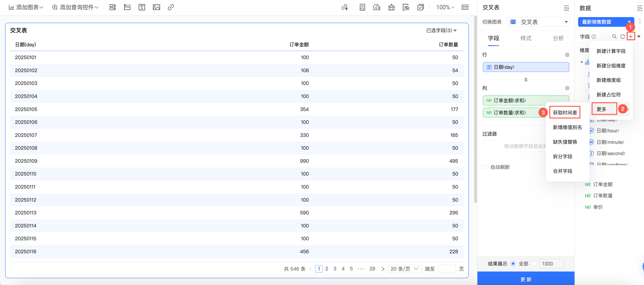The height and width of the screenshot is (285, 644).
Task: Click the field search magnifier icon
Action: 614,36
